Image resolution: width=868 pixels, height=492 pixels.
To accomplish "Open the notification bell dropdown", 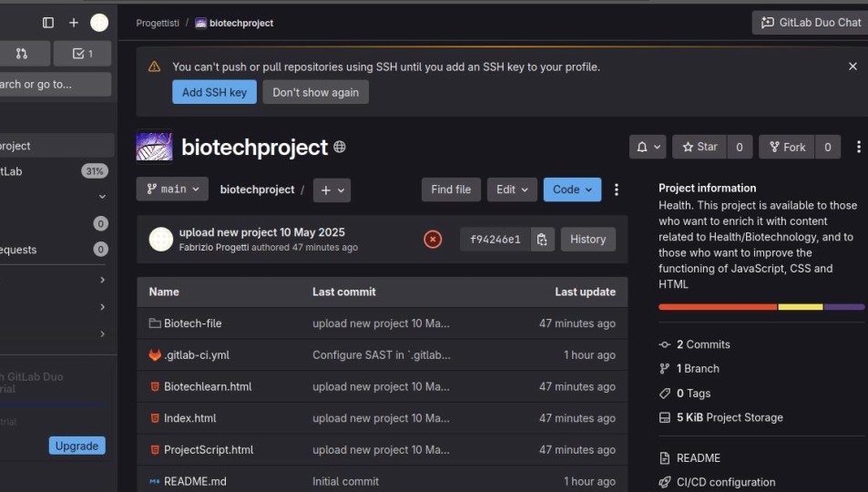I will pos(648,147).
